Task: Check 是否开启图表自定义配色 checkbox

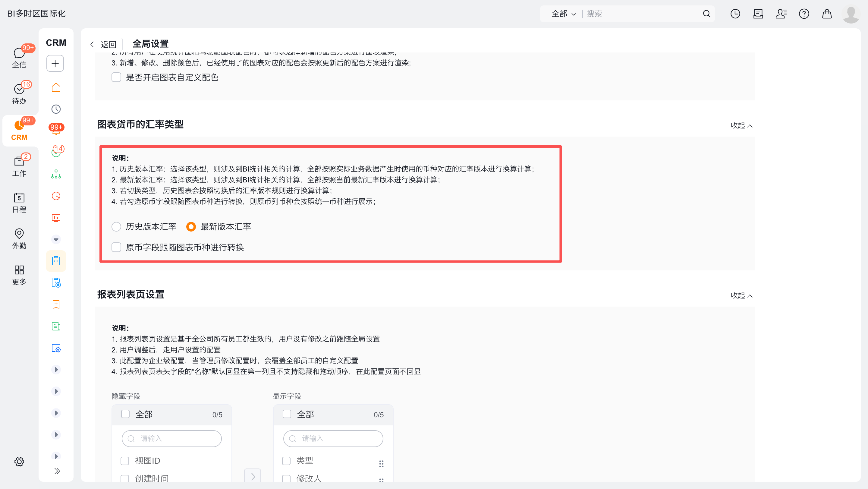Action: (x=117, y=77)
